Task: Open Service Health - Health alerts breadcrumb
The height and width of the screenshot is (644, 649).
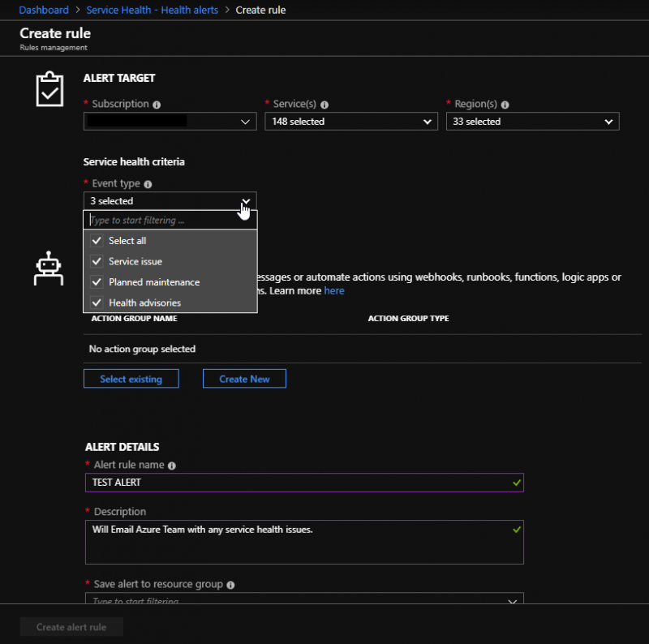Action: 152,10
